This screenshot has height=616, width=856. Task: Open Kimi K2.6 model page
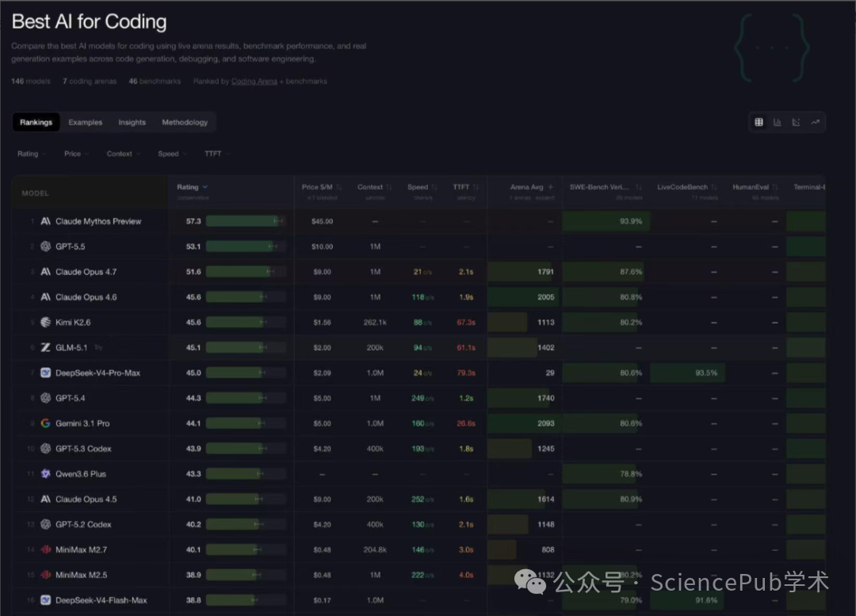[x=73, y=322]
